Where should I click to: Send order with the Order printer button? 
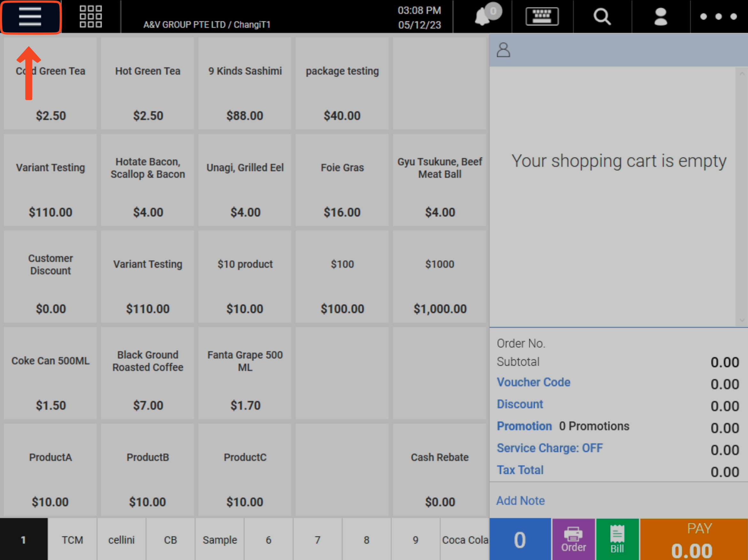point(573,539)
